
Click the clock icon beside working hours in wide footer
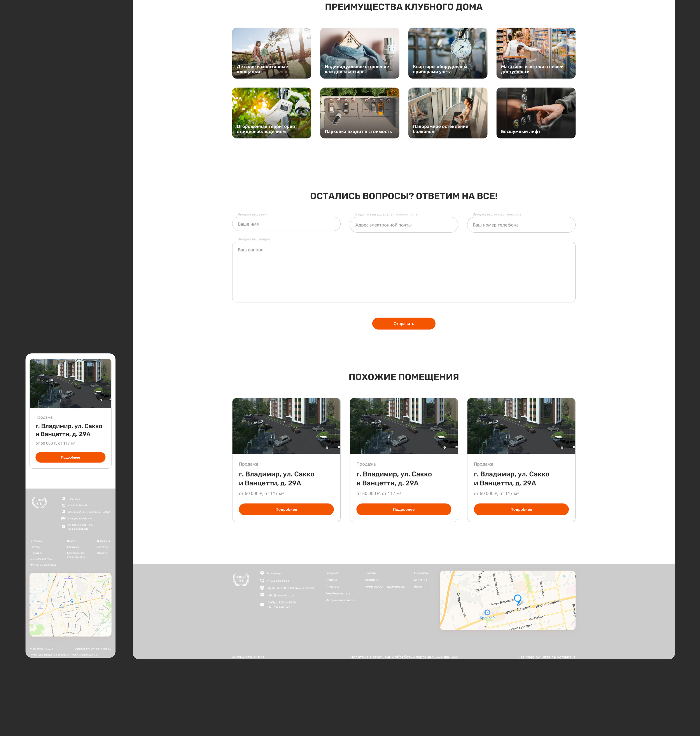tap(262, 604)
